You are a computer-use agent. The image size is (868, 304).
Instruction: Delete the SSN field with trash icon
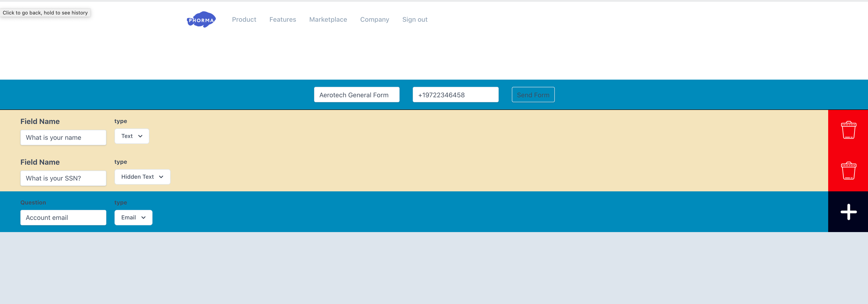[848, 171]
